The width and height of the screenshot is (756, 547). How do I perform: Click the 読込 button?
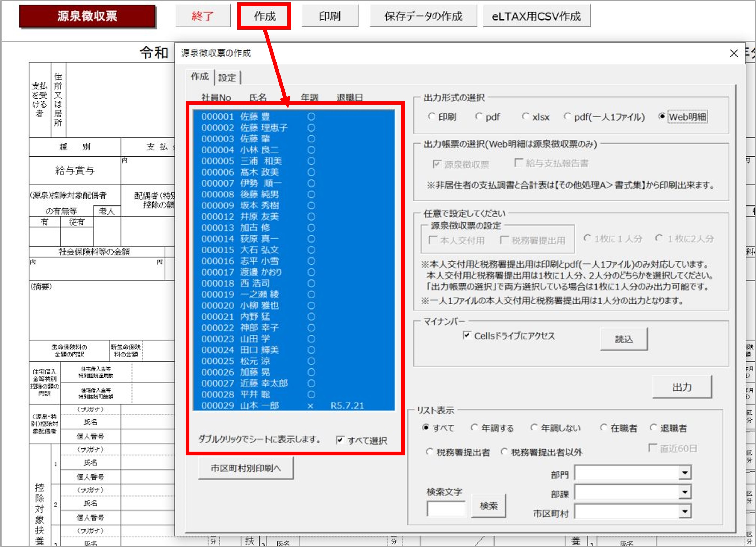click(623, 339)
